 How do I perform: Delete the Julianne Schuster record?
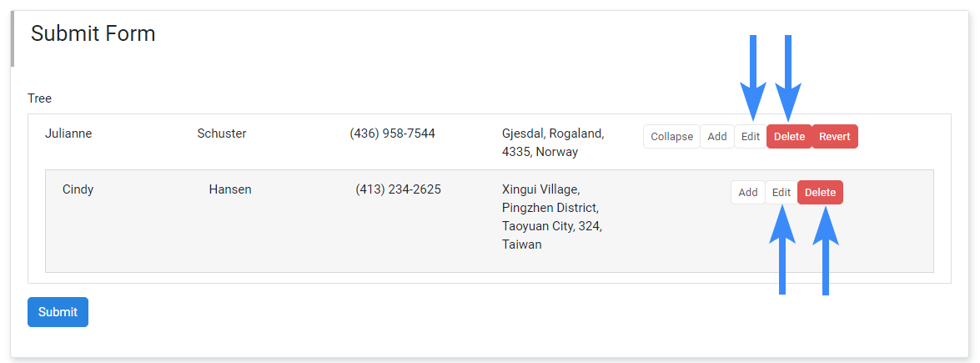[x=789, y=137]
